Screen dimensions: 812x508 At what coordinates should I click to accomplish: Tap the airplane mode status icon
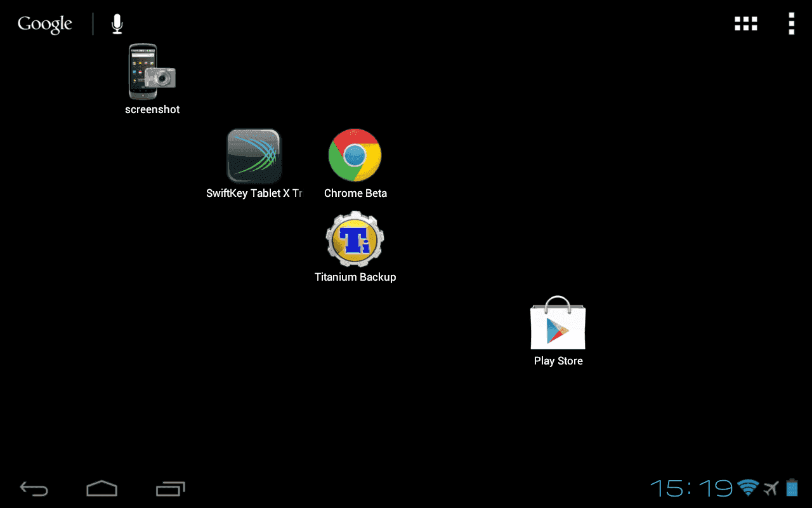(771, 488)
